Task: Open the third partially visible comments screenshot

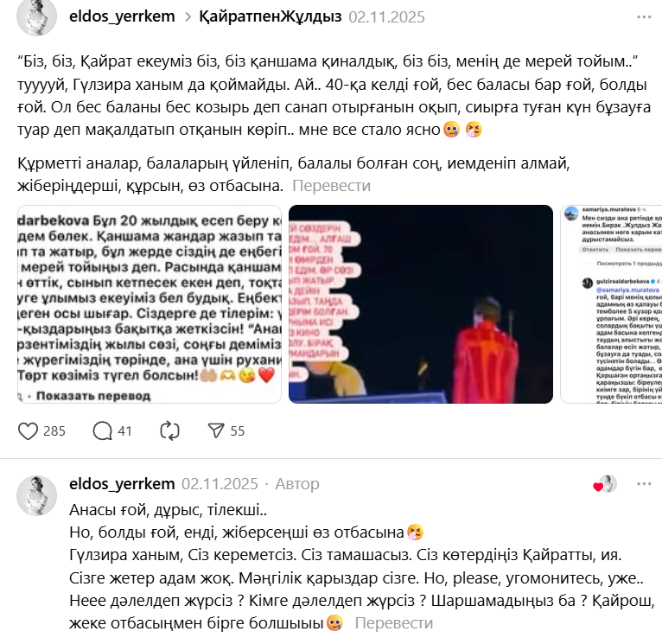Action: tap(611, 304)
